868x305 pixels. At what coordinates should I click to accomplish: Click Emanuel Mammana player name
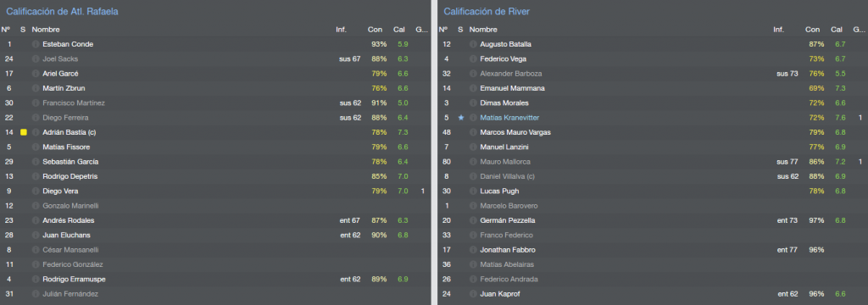click(x=512, y=88)
